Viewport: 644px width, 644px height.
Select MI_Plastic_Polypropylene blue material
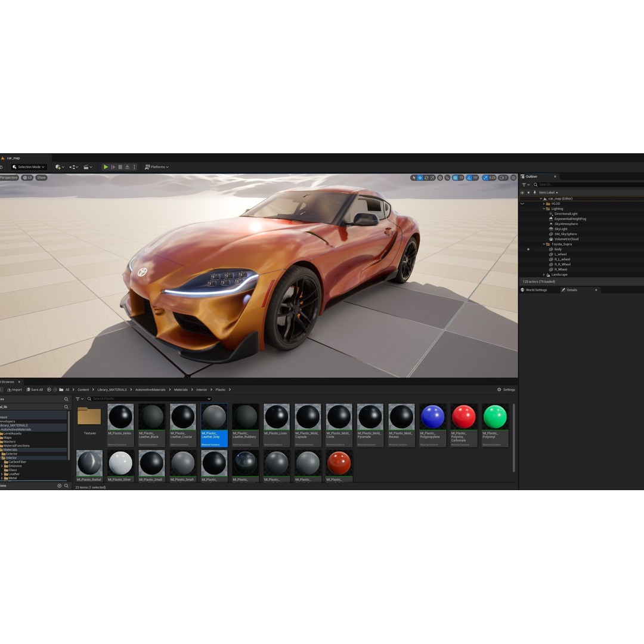pos(432,425)
